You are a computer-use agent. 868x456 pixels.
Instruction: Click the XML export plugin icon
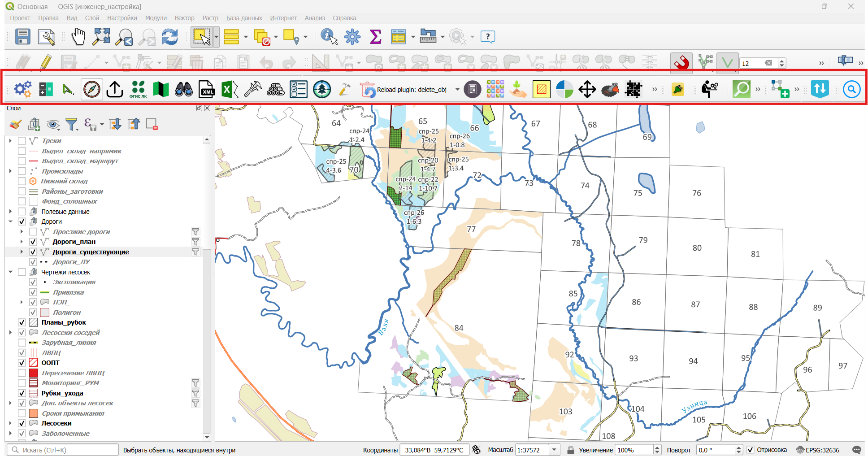tap(207, 90)
